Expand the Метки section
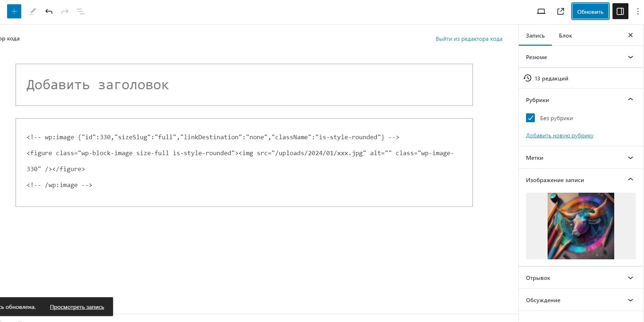The height and width of the screenshot is (322, 644). click(581, 158)
